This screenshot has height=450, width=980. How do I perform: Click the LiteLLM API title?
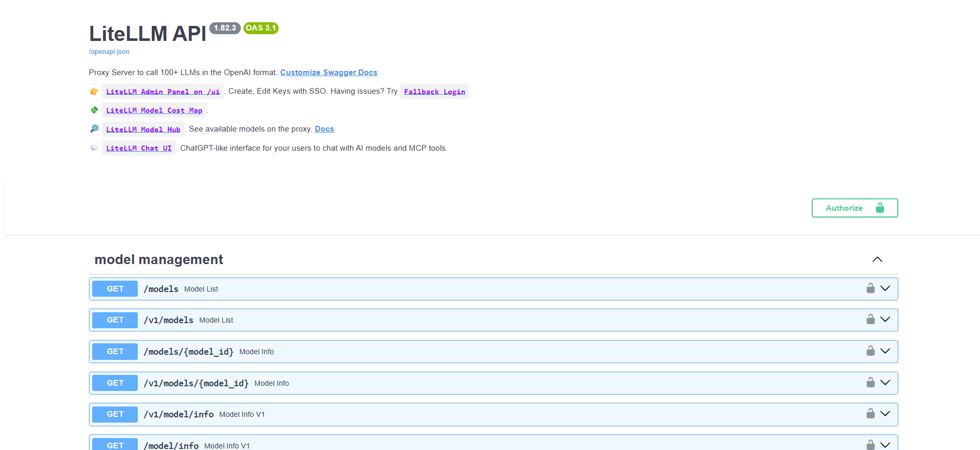(x=148, y=34)
